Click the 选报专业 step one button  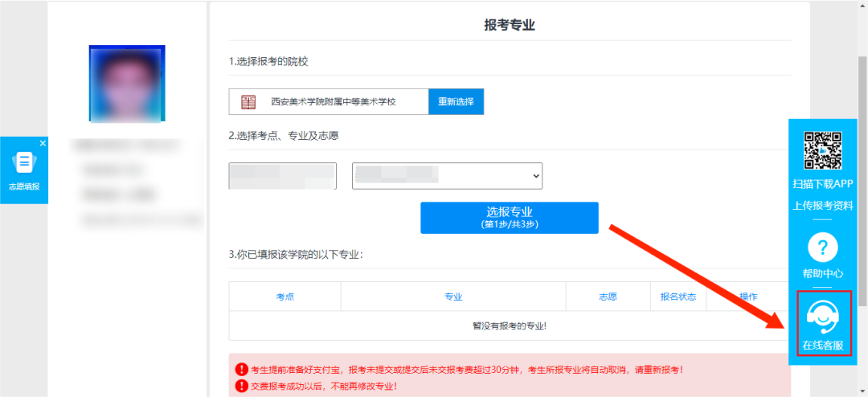tap(510, 218)
